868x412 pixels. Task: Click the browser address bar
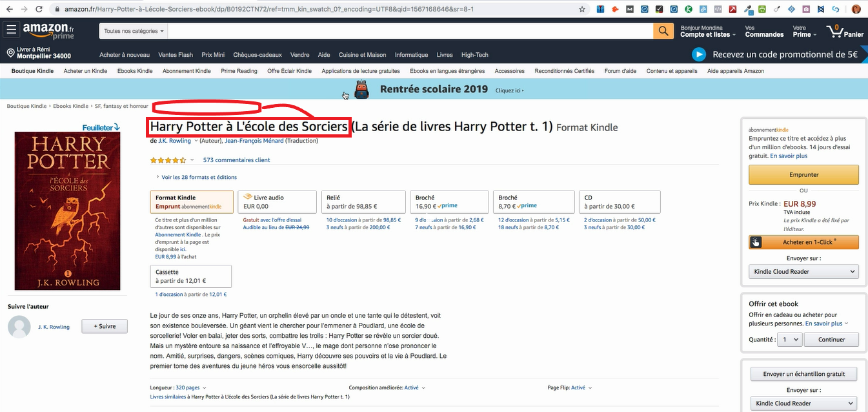click(316, 10)
